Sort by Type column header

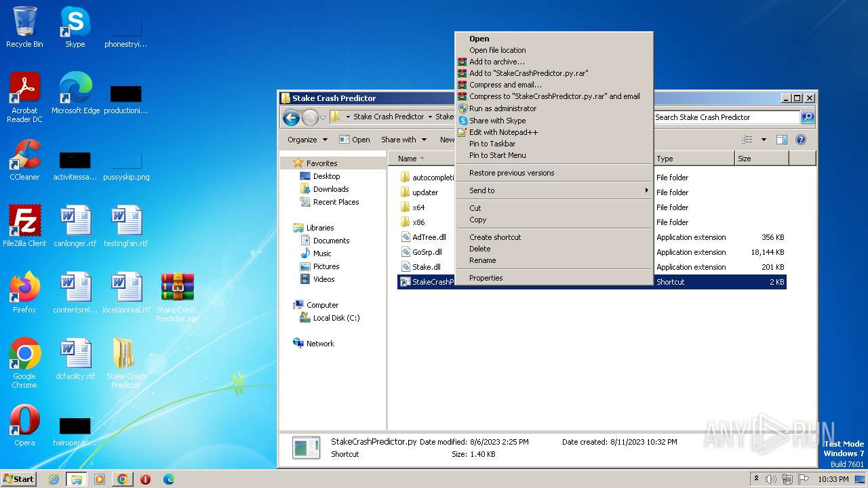(x=694, y=159)
